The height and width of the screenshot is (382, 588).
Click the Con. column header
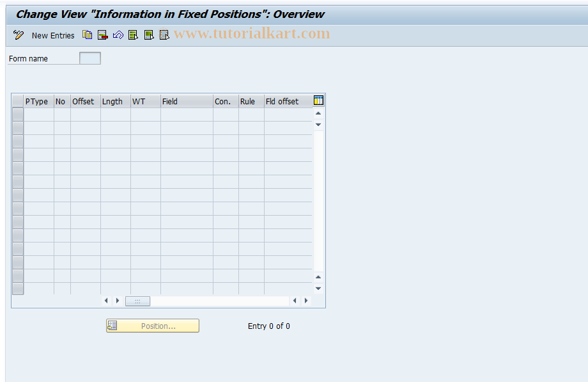(226, 101)
